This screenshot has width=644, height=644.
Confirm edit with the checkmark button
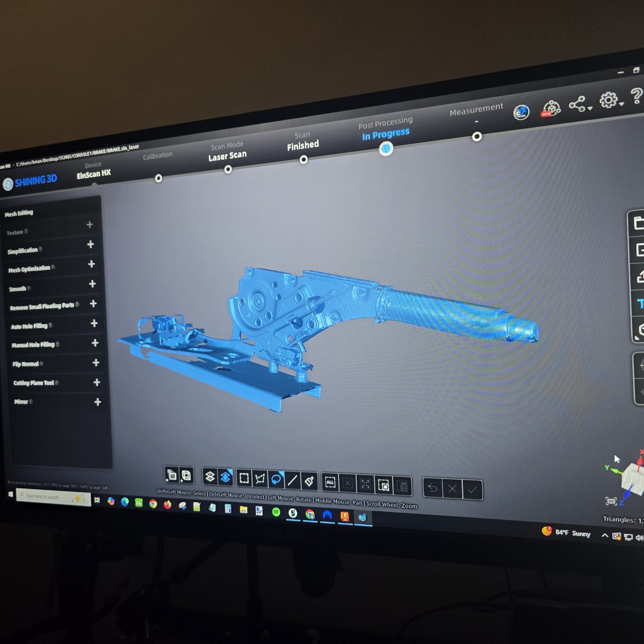tap(473, 490)
